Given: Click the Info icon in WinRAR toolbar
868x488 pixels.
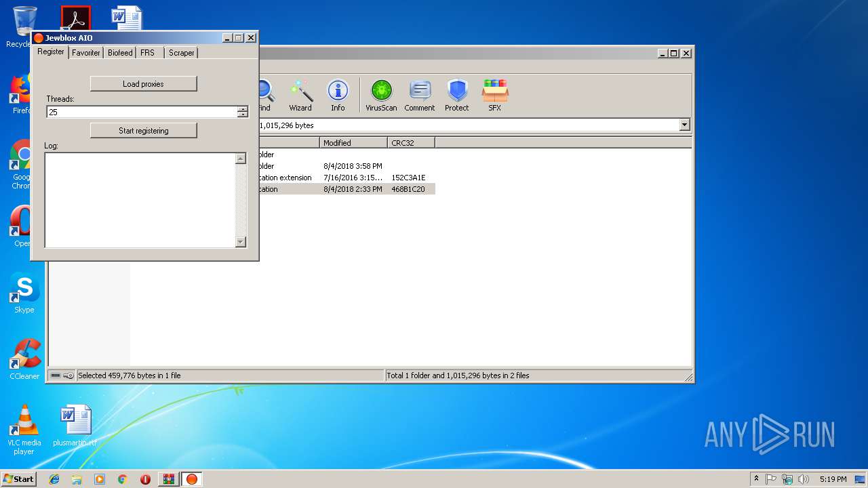Looking at the screenshot, I should coord(338,95).
